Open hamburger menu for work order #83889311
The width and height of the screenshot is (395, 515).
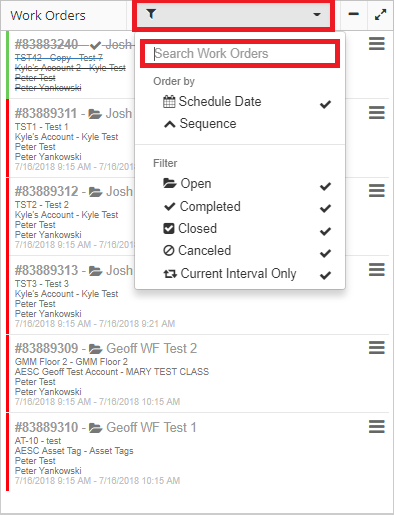coord(377,113)
